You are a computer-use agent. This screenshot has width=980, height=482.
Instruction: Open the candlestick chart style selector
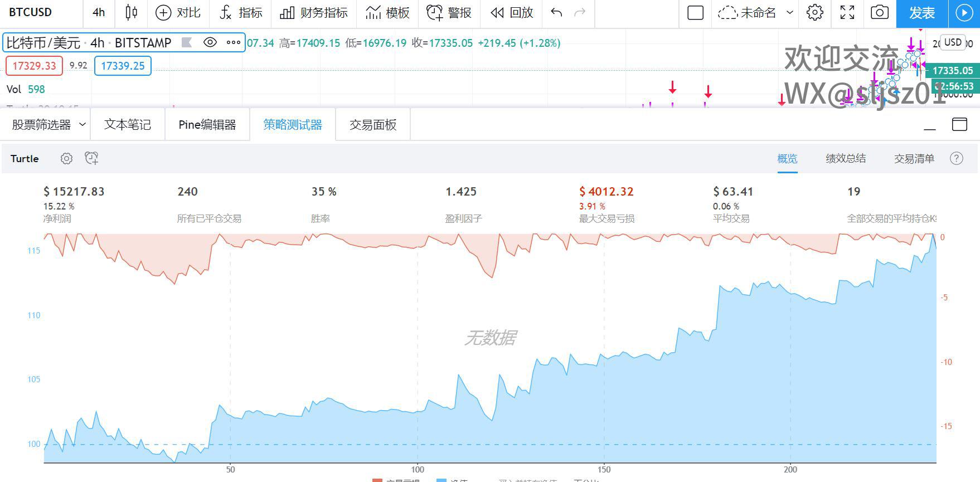coord(132,12)
